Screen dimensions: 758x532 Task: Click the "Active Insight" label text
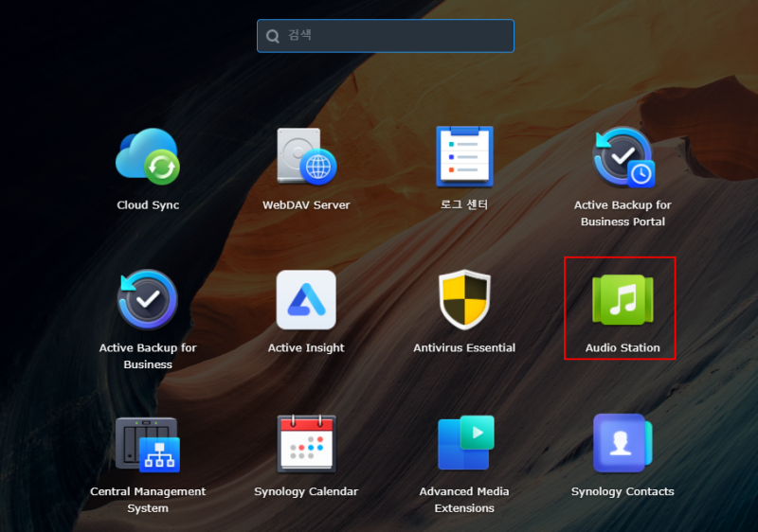[306, 348]
